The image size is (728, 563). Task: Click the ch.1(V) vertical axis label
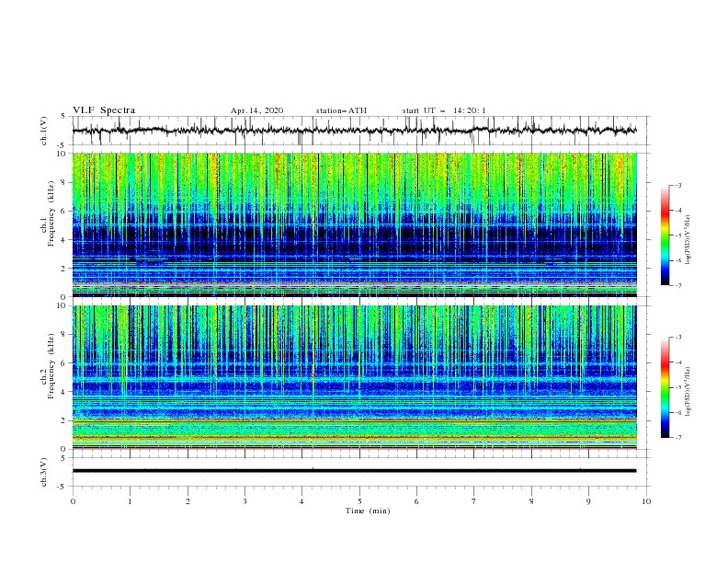[x=44, y=131]
